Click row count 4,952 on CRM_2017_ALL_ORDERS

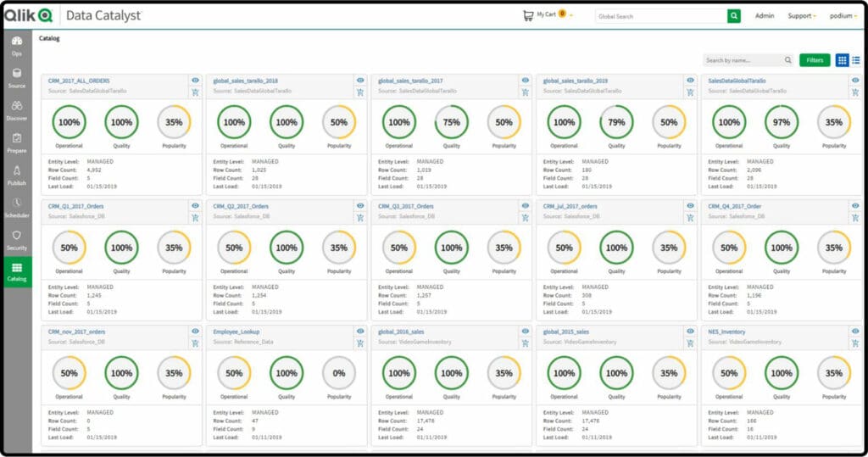pos(94,170)
